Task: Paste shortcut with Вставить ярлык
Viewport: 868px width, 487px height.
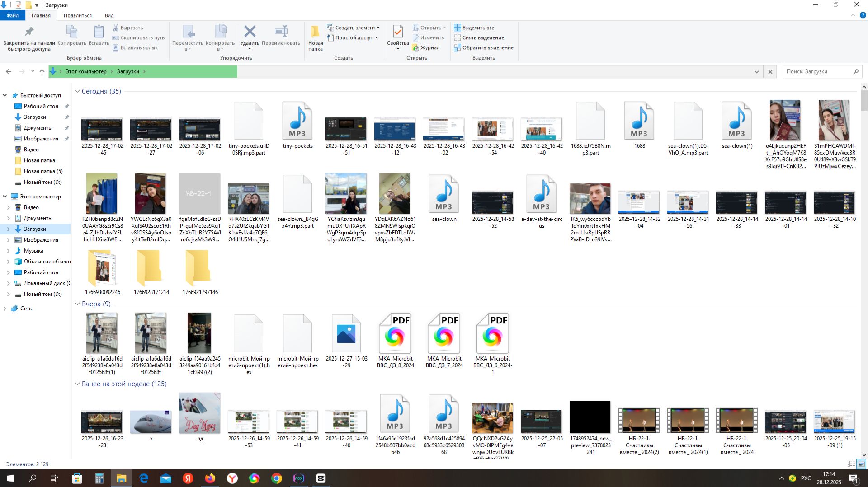Action: (135, 47)
